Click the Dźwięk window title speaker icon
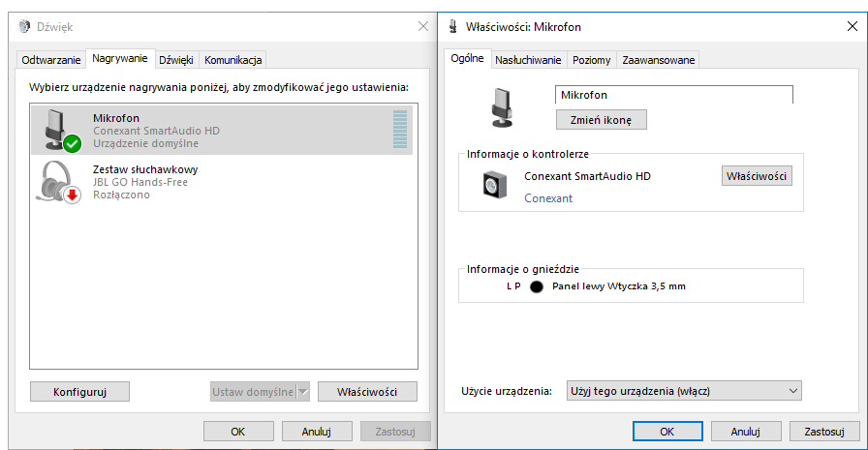Image resolution: width=868 pixels, height=450 pixels. (24, 27)
